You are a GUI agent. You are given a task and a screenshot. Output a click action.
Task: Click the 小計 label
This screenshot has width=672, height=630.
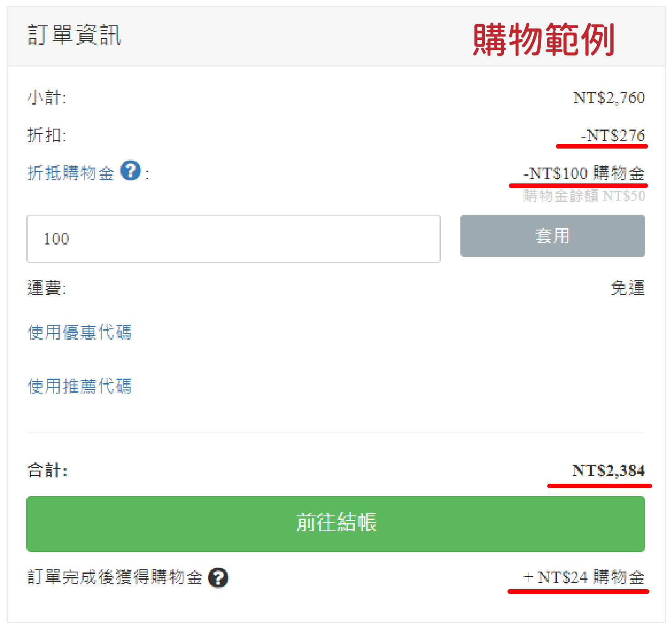47,98
